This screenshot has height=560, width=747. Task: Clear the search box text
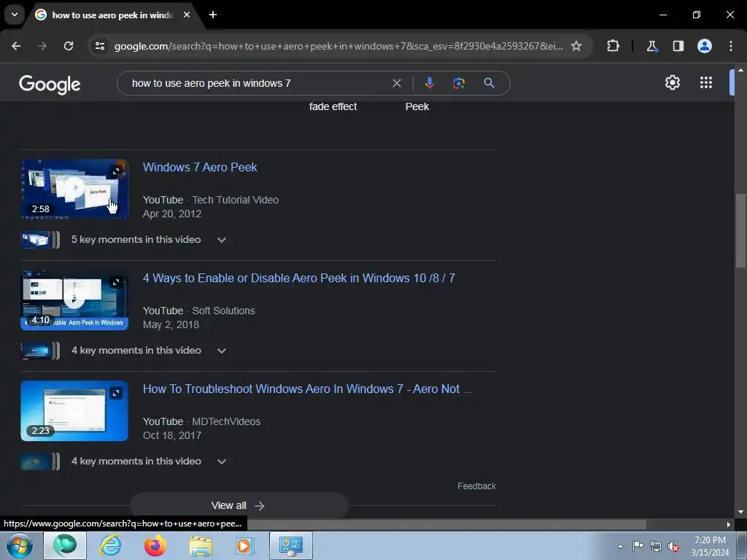[396, 83]
